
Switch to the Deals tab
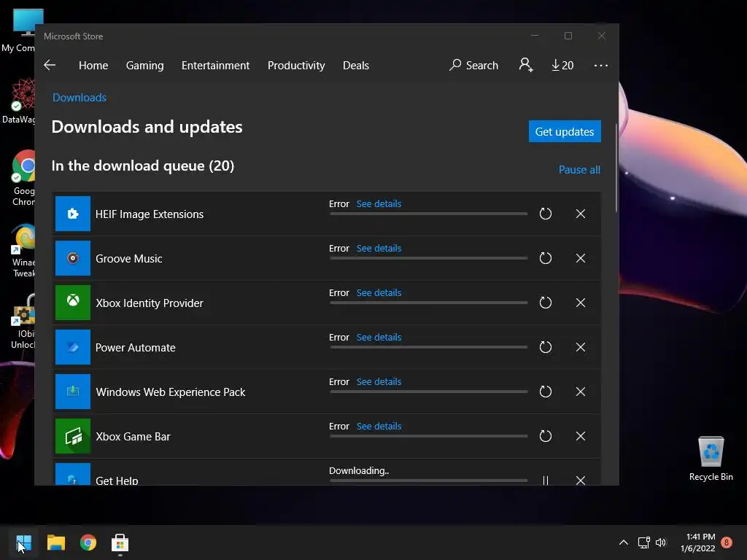click(356, 65)
